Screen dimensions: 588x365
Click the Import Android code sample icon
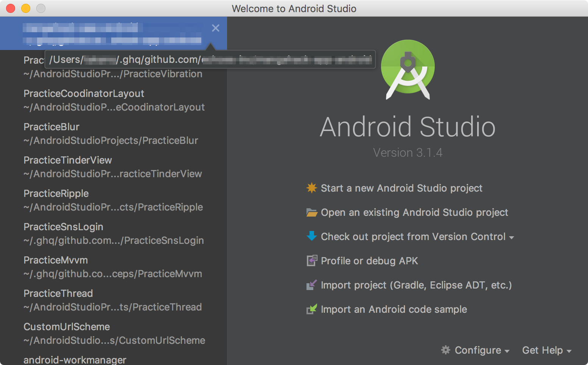pyautogui.click(x=311, y=309)
